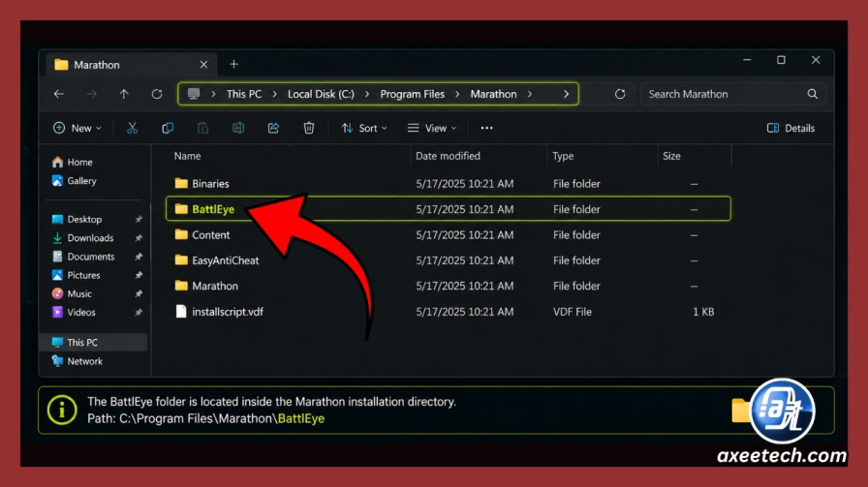Select the Binaries folder
Screen dimensions: 868x487
[x=449, y=184]
